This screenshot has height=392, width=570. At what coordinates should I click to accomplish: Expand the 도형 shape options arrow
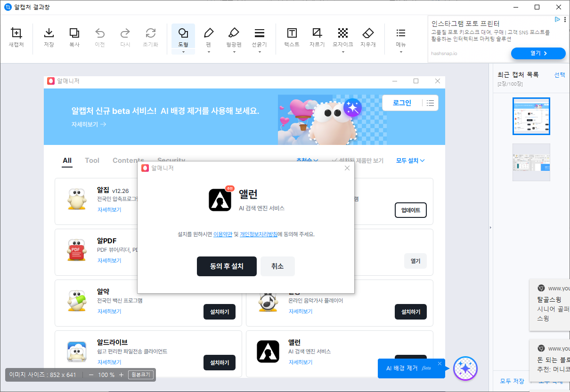click(183, 52)
